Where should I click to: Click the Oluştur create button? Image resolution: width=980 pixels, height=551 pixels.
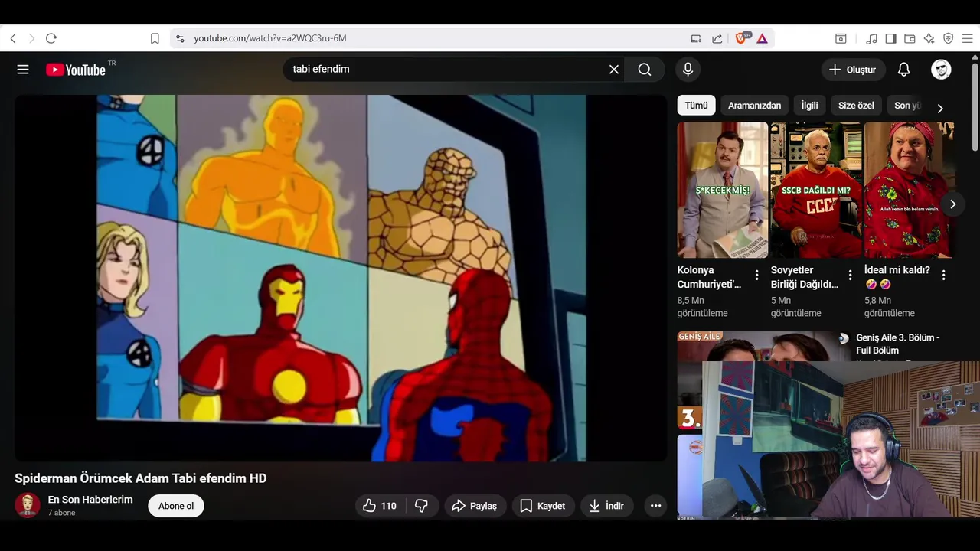[853, 70]
